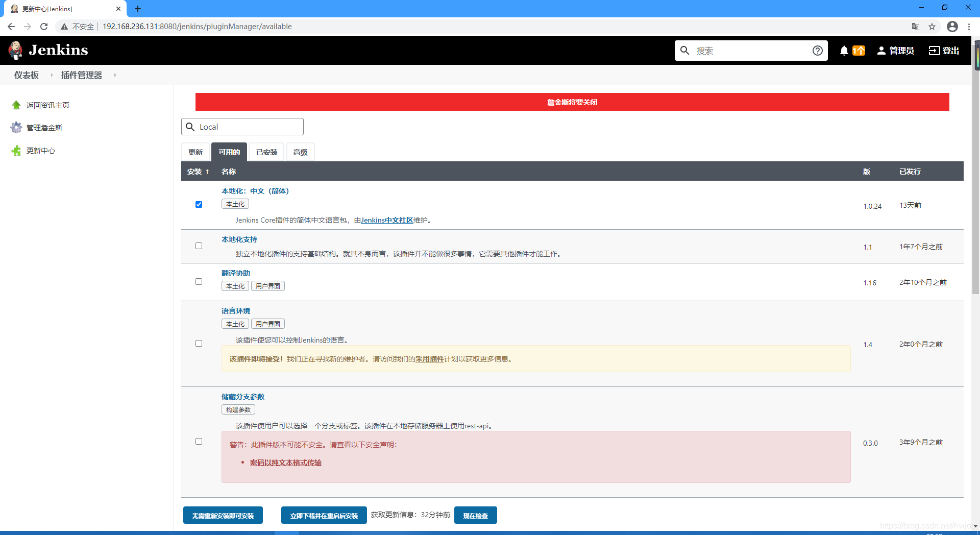Click the 立即下载并在重启后安装 button

coord(324,516)
